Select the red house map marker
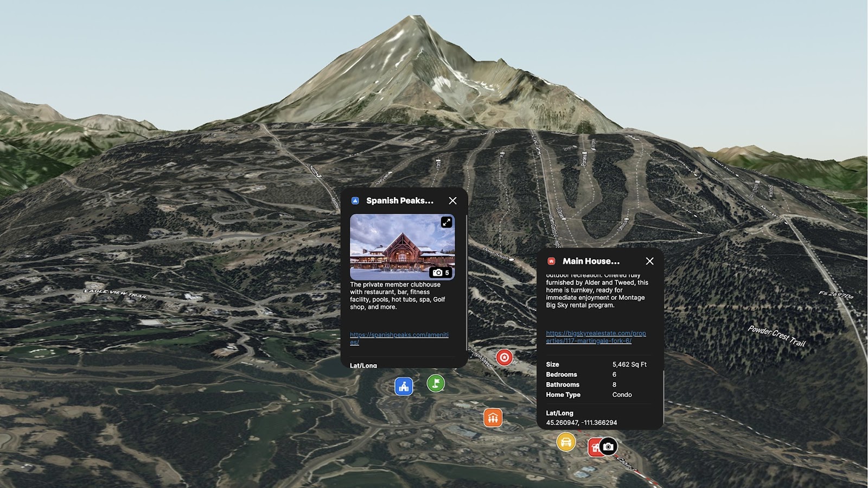 click(x=595, y=447)
